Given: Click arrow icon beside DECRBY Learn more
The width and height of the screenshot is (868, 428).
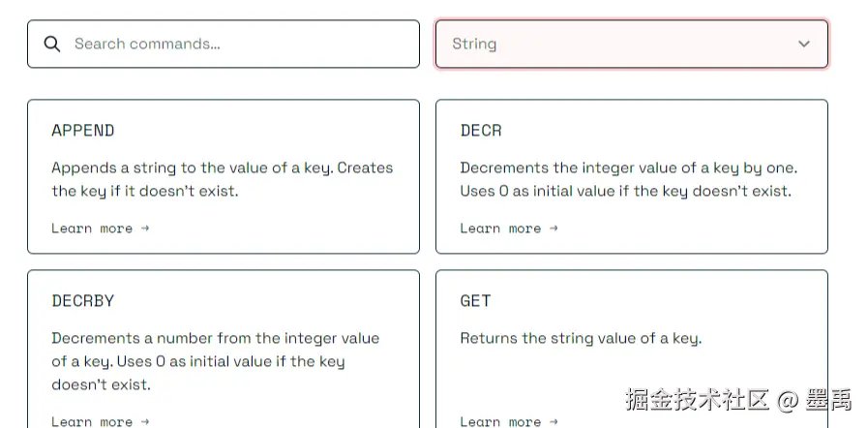Looking at the screenshot, I should click(x=144, y=421).
